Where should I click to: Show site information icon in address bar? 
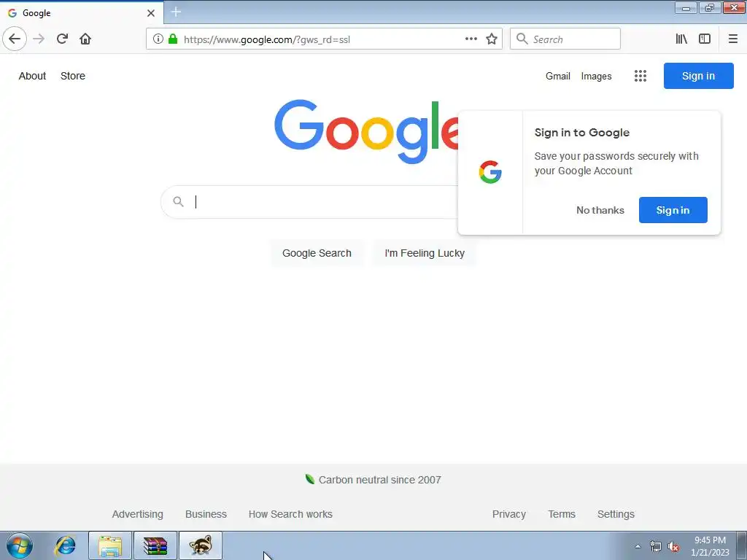point(158,39)
